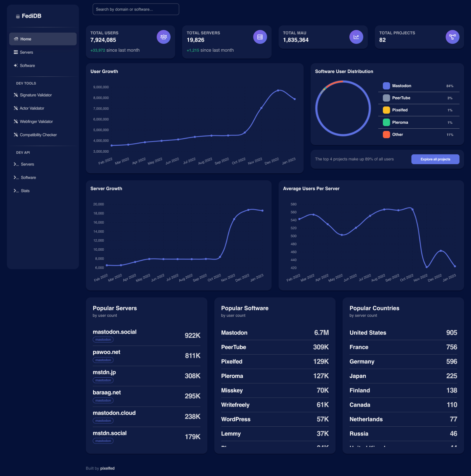Image resolution: width=471 pixels, height=476 pixels.
Task: Click the PeerTube gray color swatch
Action: tap(387, 98)
